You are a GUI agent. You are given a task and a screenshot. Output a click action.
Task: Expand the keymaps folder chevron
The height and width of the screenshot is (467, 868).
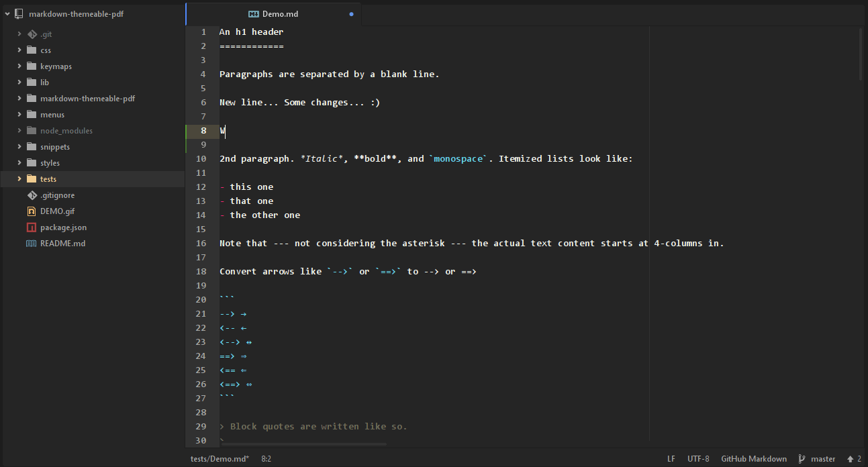pyautogui.click(x=19, y=66)
